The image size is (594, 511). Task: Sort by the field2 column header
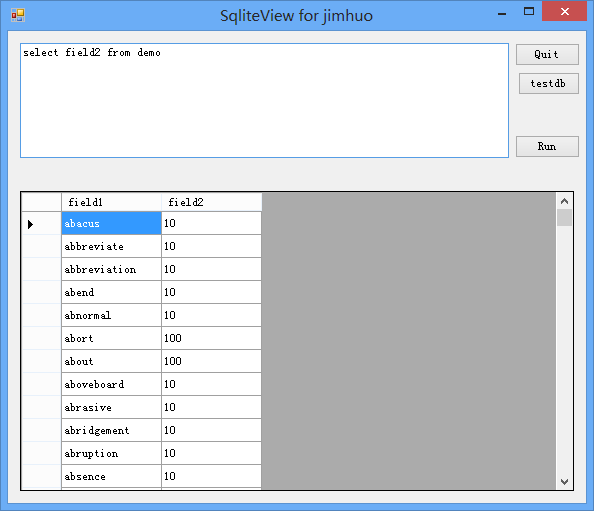tap(211, 202)
